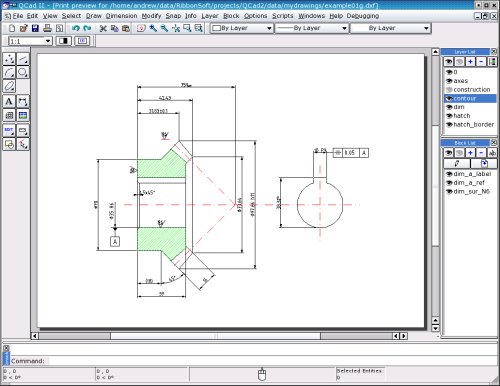Open the print scale 1:1 dropdown

point(30,41)
